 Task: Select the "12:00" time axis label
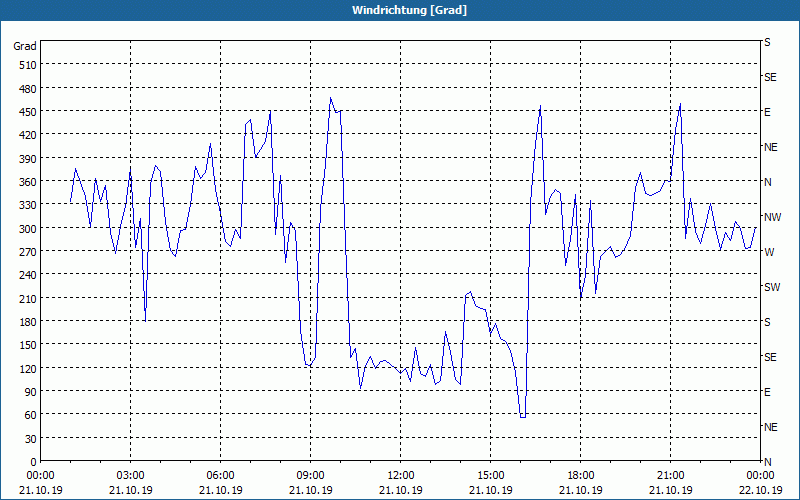coord(401,476)
